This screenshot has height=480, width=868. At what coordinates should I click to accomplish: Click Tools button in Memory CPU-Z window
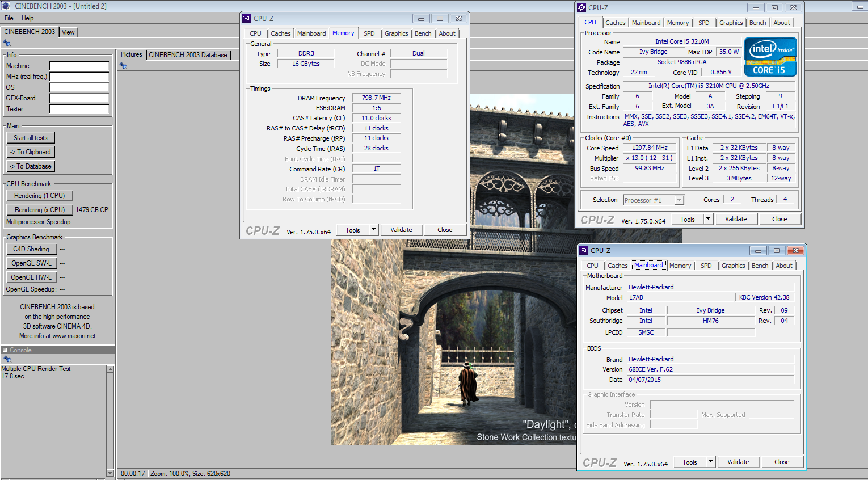tap(353, 230)
